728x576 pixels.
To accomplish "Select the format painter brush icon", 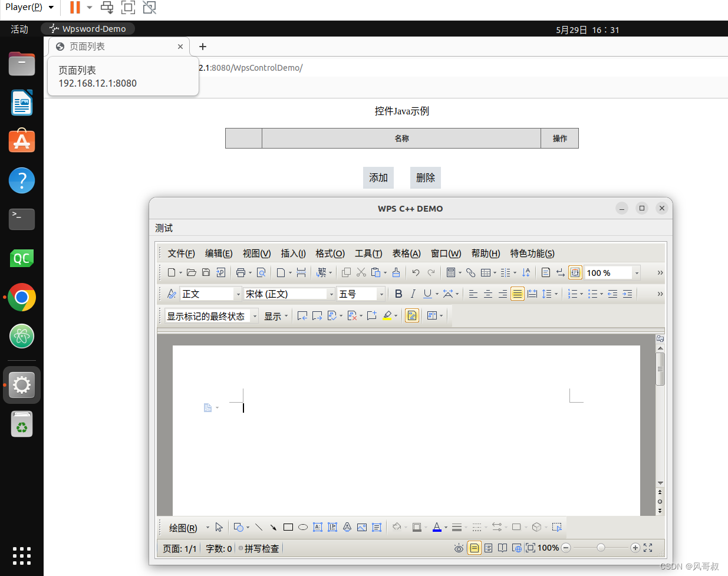I will point(396,272).
